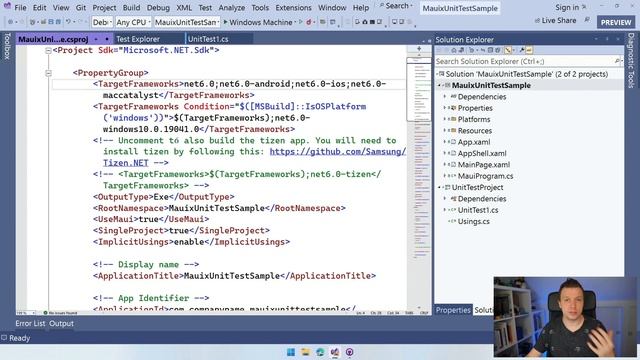Switch to the UnitTest1.cs tab
This screenshot has width=640, height=360.
pyautogui.click(x=208, y=39)
